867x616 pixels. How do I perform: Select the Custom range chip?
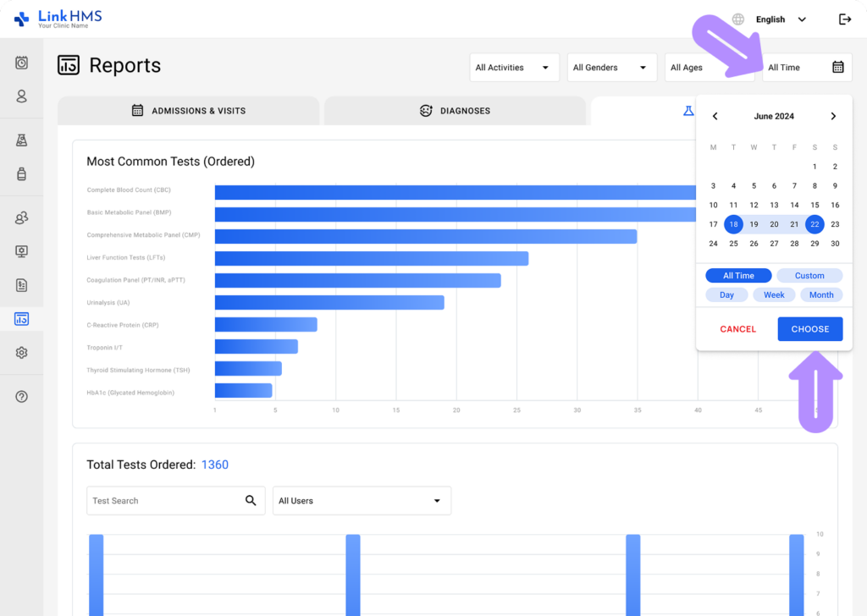pos(809,276)
